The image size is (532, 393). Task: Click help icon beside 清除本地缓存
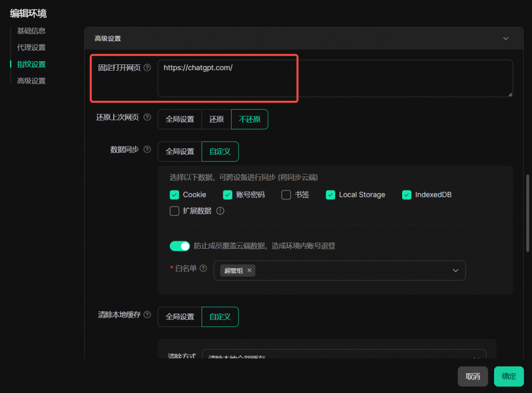click(147, 315)
